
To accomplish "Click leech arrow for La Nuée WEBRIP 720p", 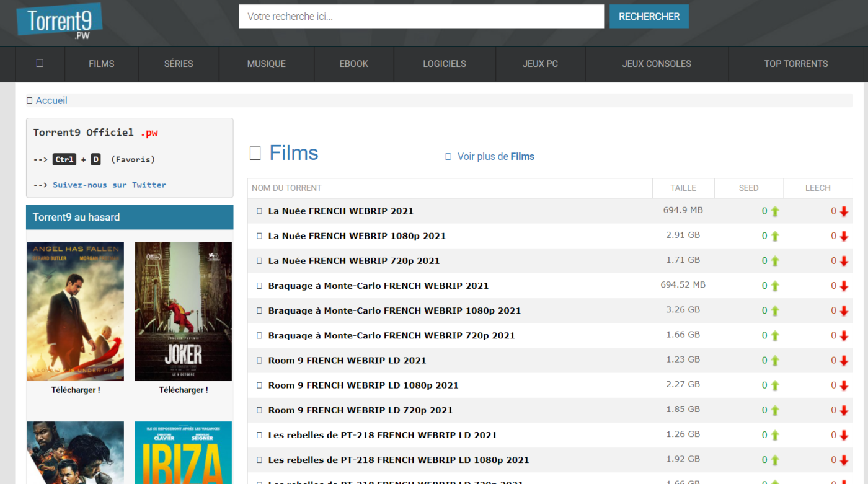I will pos(844,261).
